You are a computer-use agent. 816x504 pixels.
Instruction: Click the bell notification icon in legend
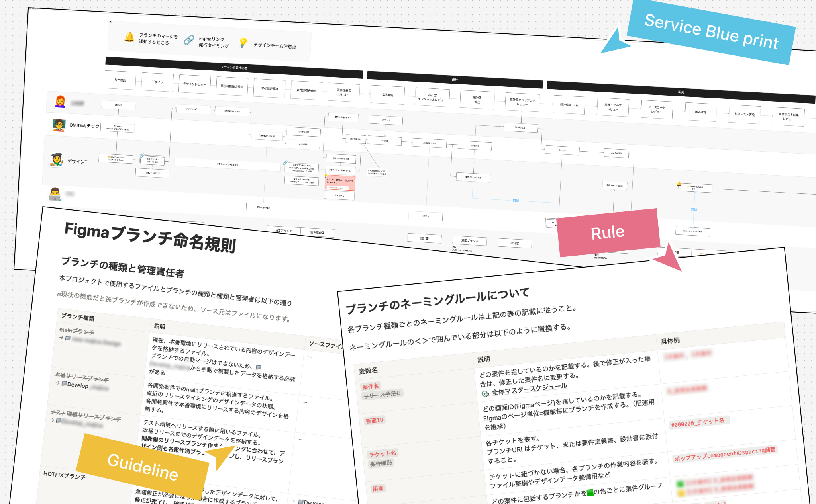click(x=129, y=37)
